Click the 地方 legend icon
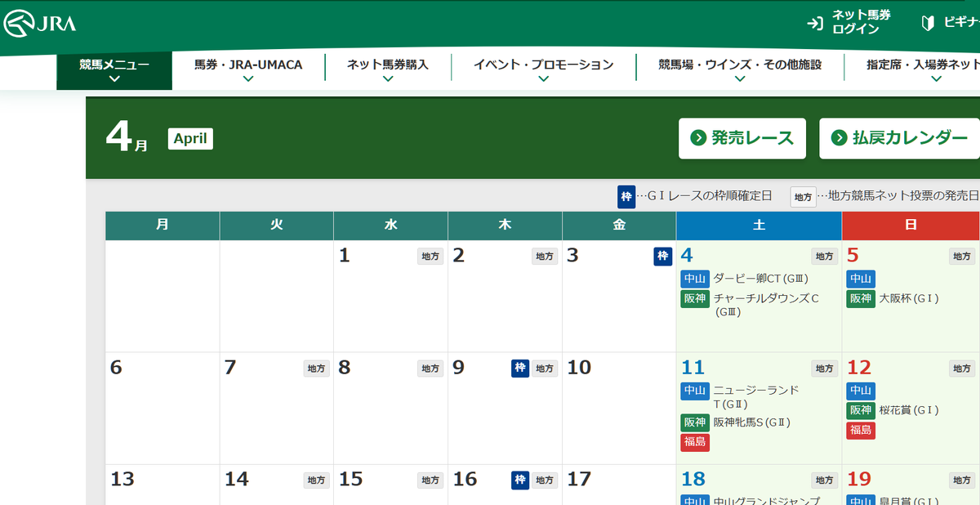The height and width of the screenshot is (505, 980). click(803, 197)
